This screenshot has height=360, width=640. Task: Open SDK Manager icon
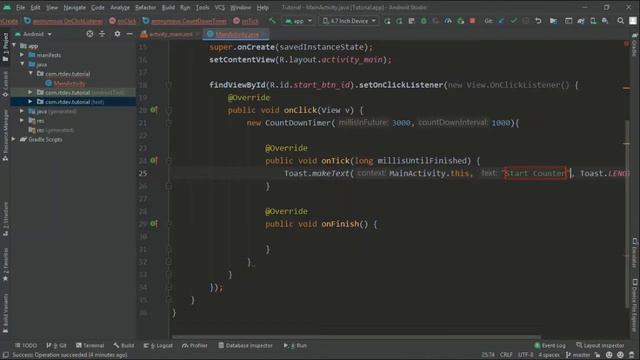[605, 20]
